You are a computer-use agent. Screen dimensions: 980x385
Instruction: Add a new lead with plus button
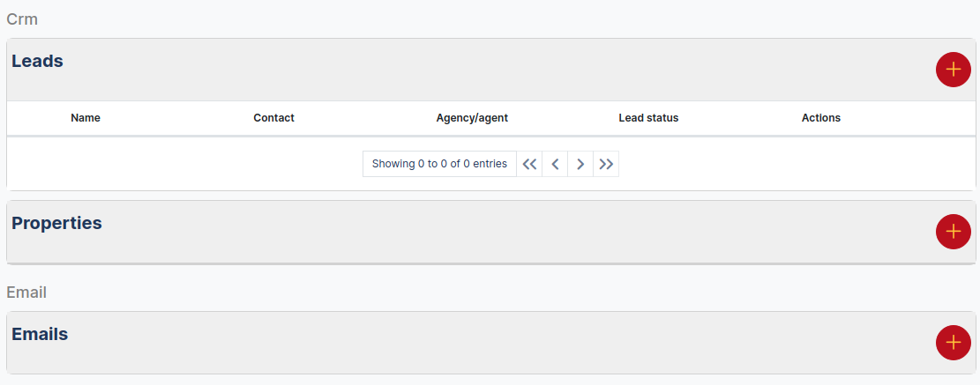tap(953, 70)
